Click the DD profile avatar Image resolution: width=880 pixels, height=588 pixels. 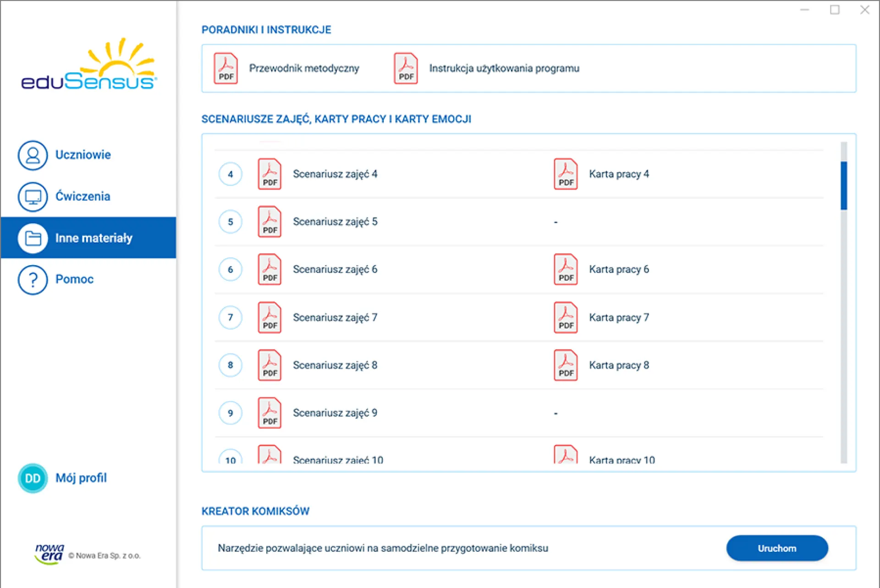[x=33, y=479]
